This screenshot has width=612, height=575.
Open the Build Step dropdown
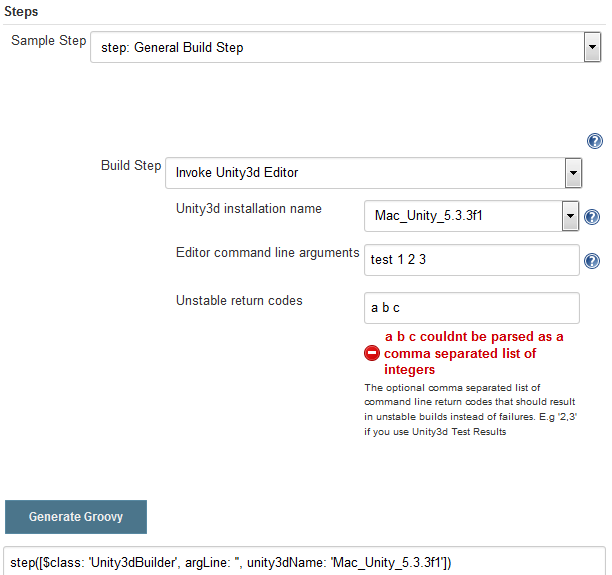374,173
